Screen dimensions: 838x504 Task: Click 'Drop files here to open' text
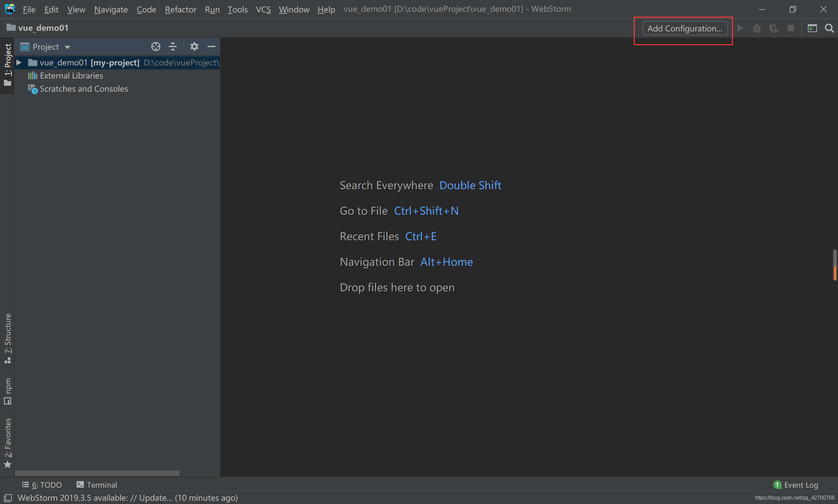click(397, 287)
